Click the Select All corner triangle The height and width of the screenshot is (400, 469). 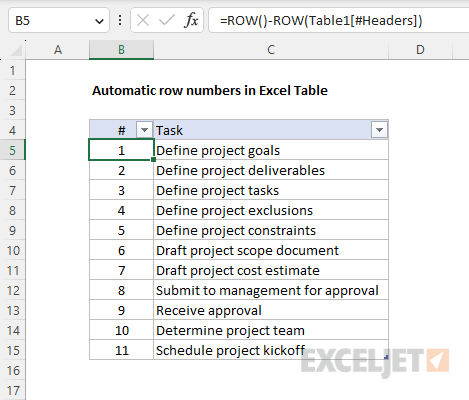[16, 50]
